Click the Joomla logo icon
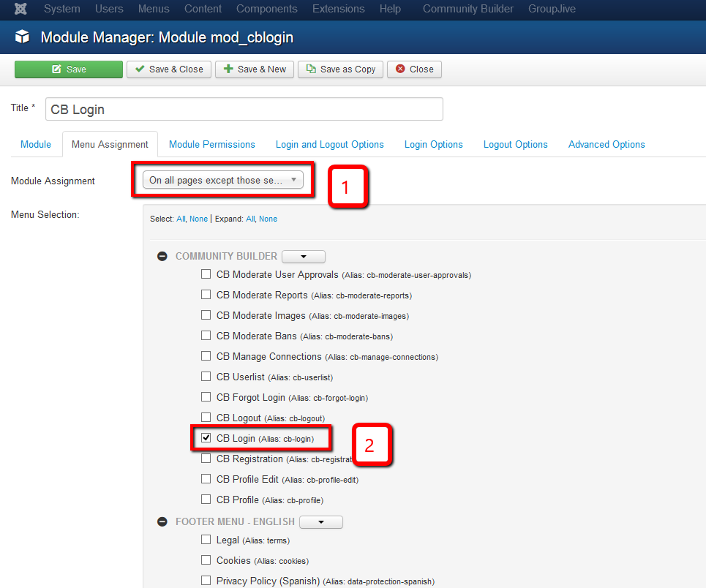Screen dimensions: 706x588 [x=20, y=9]
